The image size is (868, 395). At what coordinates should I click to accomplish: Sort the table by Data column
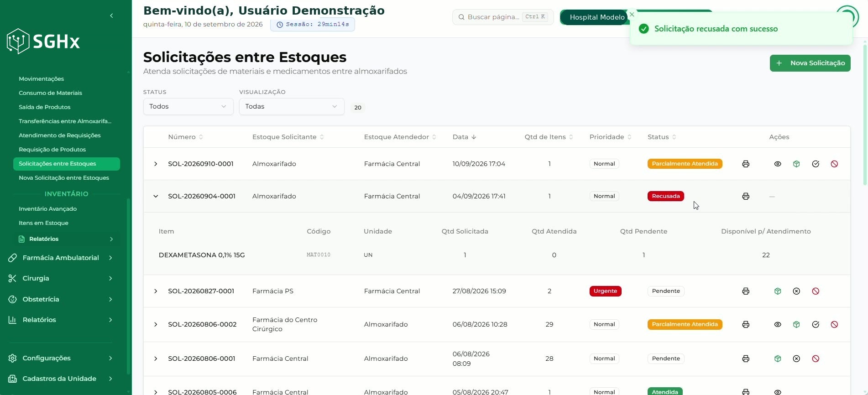(465, 137)
